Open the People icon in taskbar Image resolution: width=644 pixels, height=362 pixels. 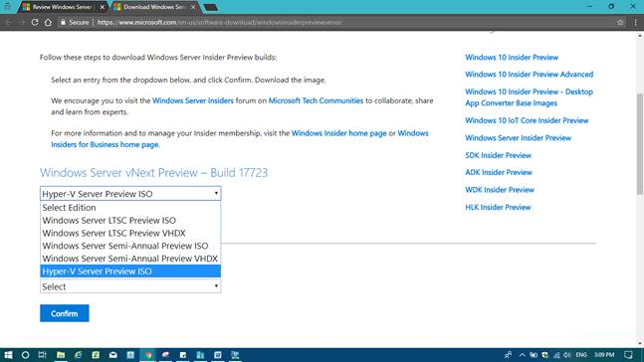coord(508,355)
